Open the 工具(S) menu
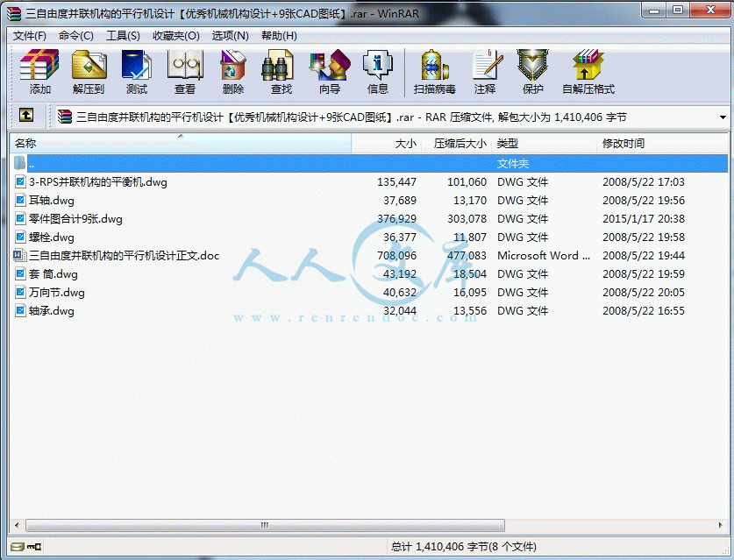Screen dimensions: 734x560 [x=123, y=36]
